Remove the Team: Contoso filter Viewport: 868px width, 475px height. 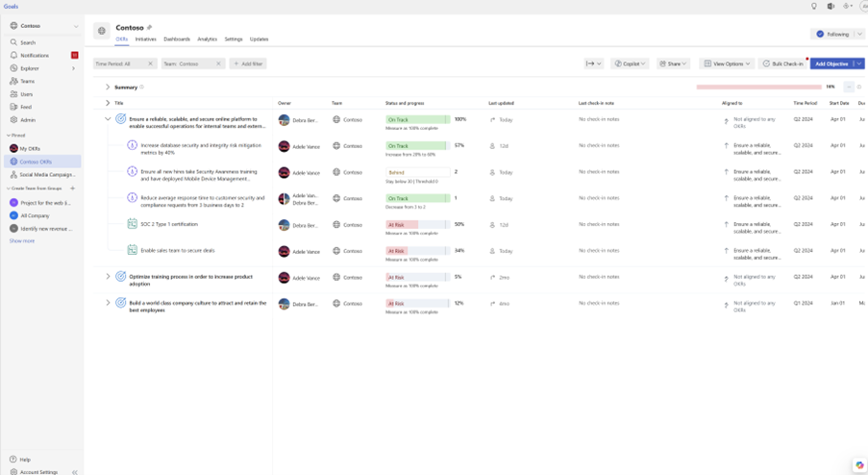coord(218,63)
